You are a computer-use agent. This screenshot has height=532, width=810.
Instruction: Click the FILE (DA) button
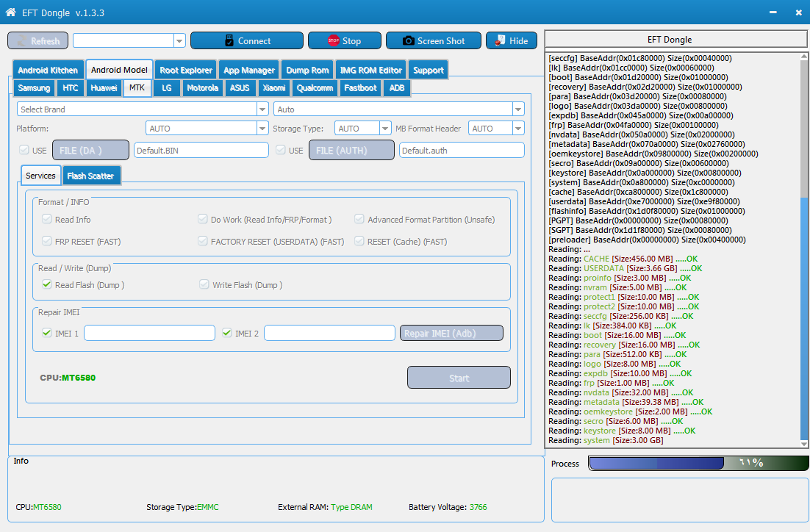[91, 151]
